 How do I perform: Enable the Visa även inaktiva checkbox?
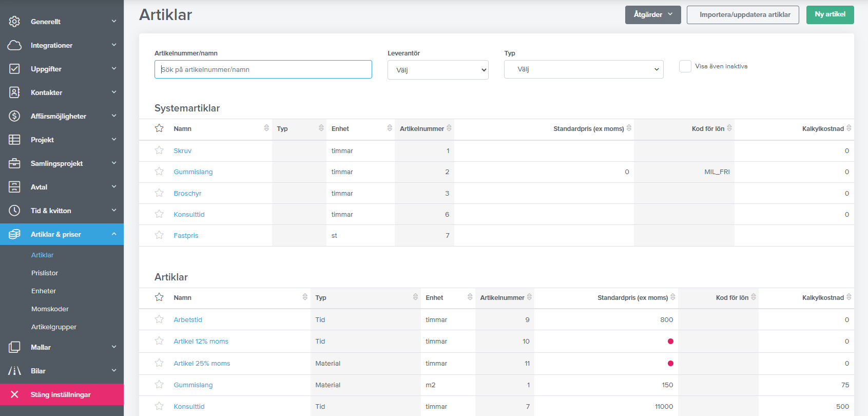pyautogui.click(x=685, y=66)
